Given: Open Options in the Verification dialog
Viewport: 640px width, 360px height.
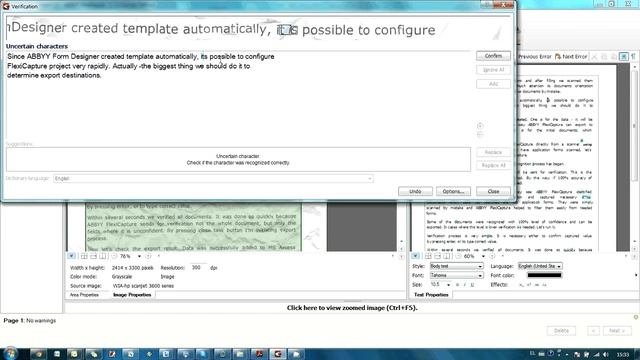Looking at the screenshot, I should pyautogui.click(x=453, y=191).
